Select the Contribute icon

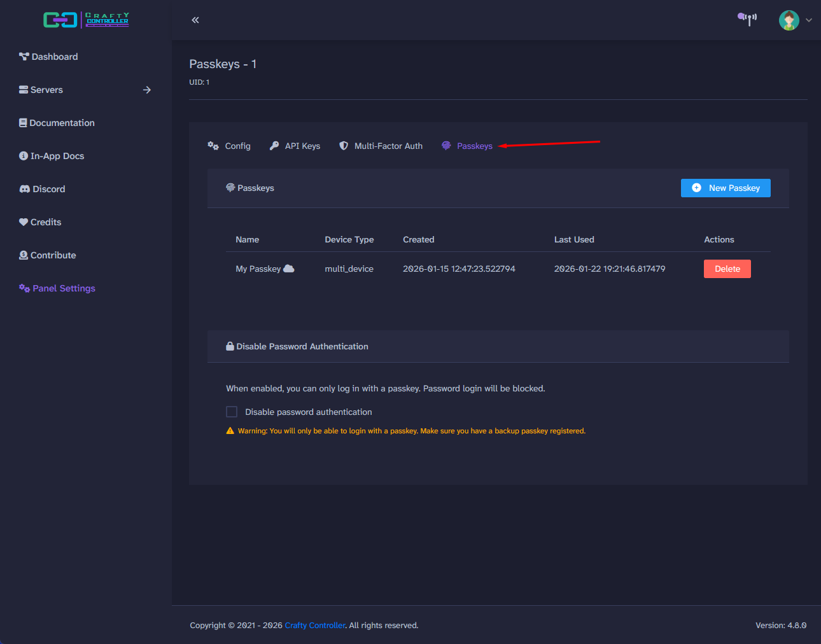tap(23, 255)
